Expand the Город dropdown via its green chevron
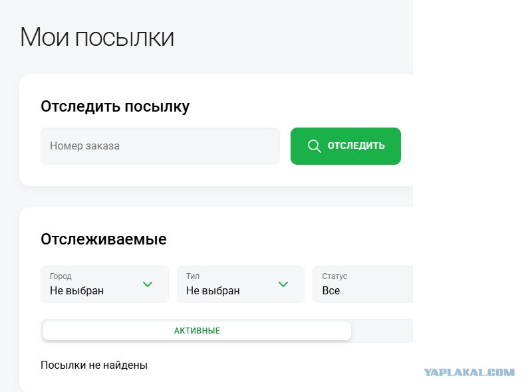The image size is (532, 392). (x=148, y=284)
